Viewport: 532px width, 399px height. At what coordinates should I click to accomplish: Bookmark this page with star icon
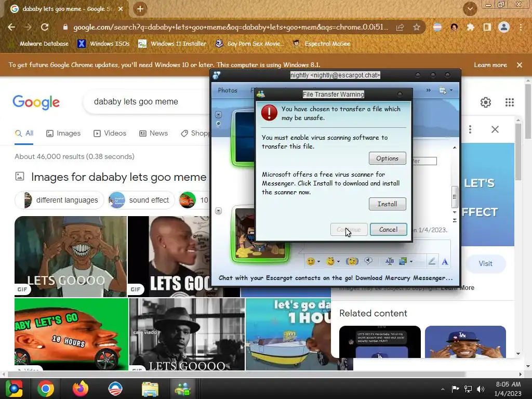(x=416, y=27)
